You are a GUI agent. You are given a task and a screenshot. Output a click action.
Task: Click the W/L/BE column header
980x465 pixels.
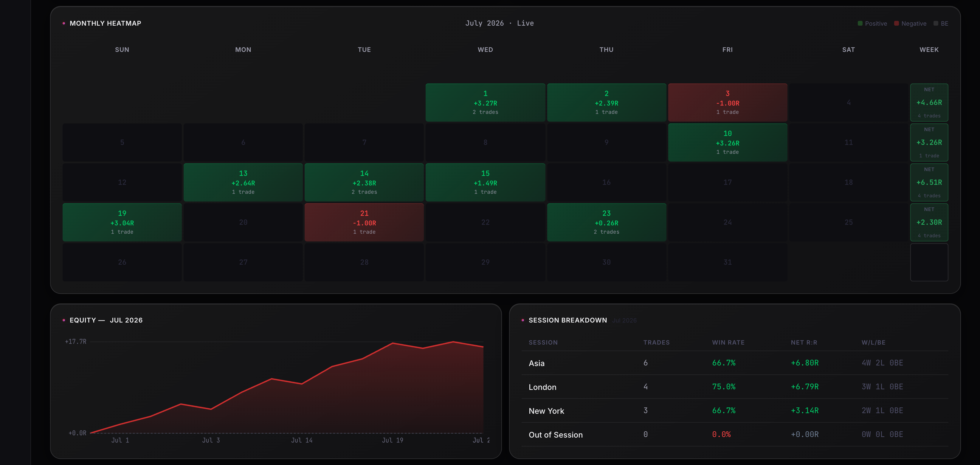pyautogui.click(x=874, y=342)
